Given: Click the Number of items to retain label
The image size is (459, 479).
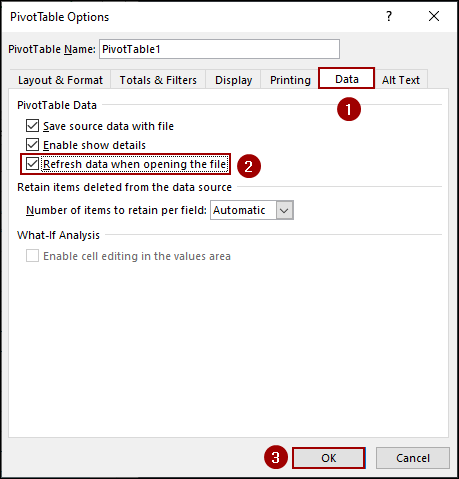Looking at the screenshot, I should click(x=116, y=210).
